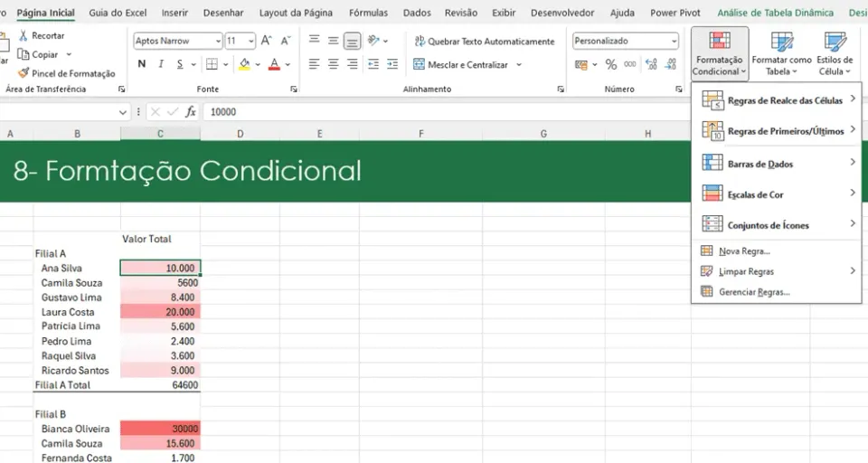Toggle bold N formatting
The height and width of the screenshot is (463, 868).
coord(142,64)
